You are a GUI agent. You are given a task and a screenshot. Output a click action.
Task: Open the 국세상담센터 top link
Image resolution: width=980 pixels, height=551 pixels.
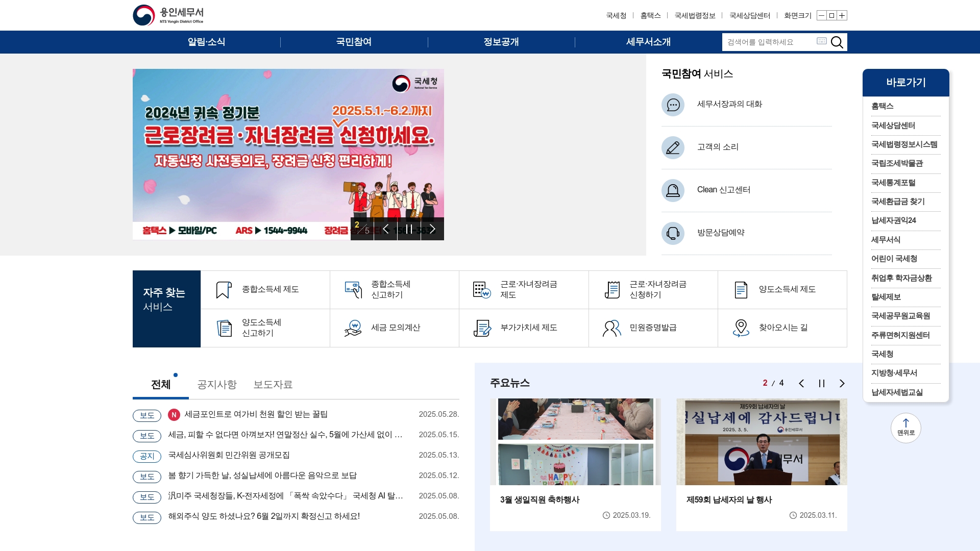pos(750,16)
